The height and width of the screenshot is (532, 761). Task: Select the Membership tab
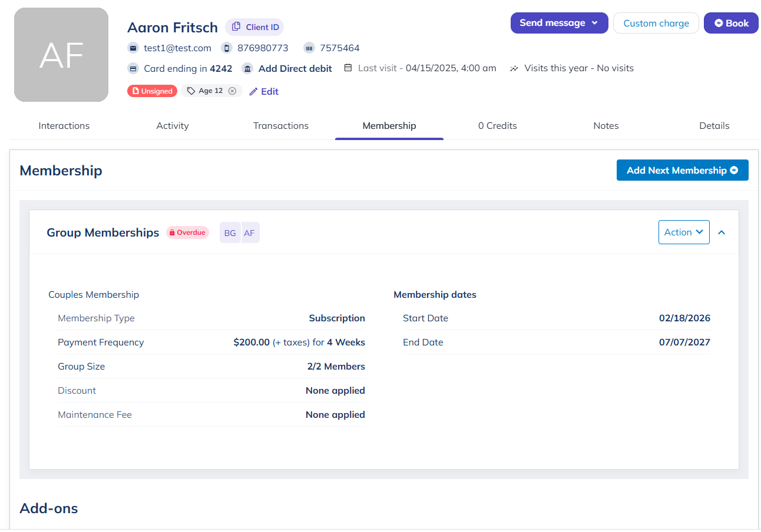pyautogui.click(x=389, y=126)
